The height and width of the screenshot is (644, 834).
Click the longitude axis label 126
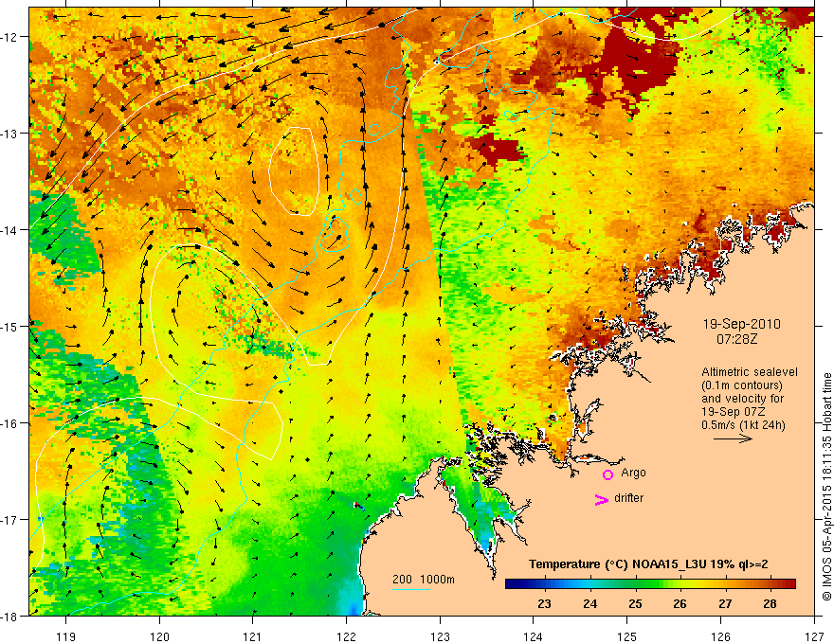(x=720, y=636)
